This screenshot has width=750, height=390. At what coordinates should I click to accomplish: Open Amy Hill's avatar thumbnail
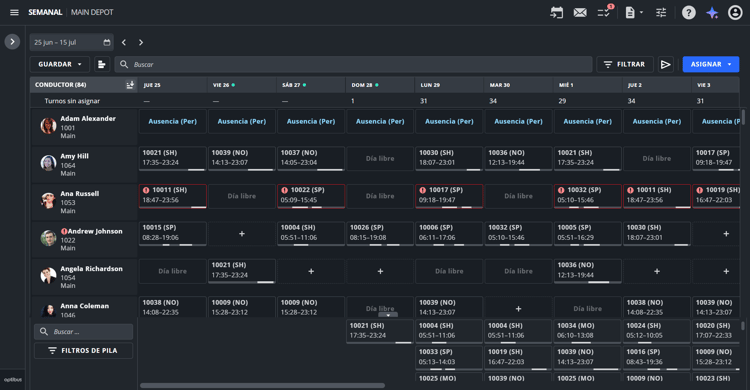[x=48, y=163]
